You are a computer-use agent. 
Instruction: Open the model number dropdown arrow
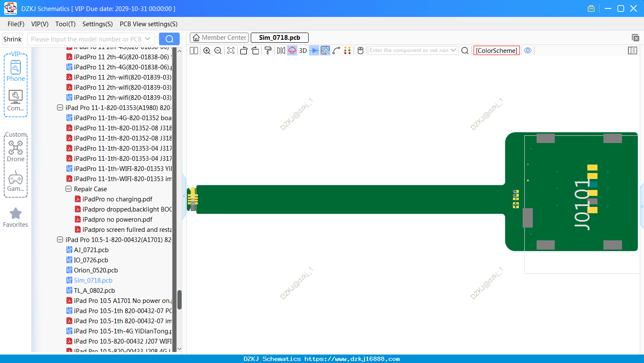[x=148, y=39]
